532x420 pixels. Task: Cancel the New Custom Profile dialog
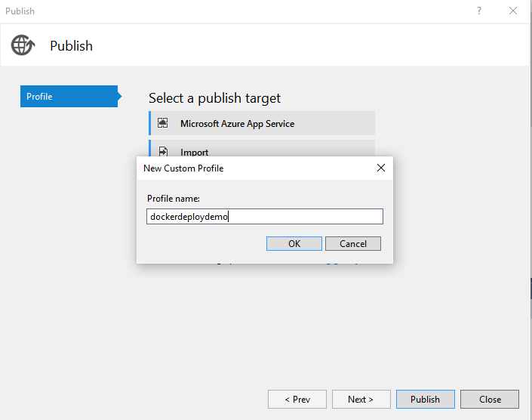click(x=353, y=243)
